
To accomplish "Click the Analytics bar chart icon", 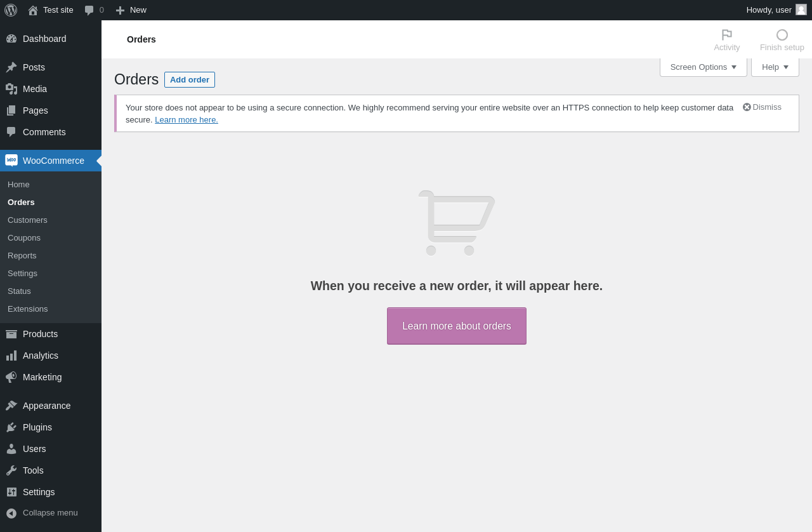I will [11, 356].
